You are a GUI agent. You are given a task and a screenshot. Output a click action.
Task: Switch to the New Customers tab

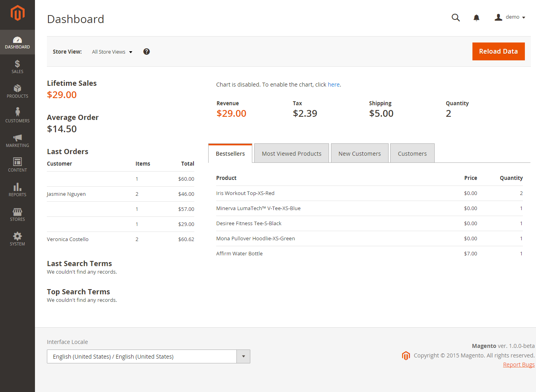[x=359, y=153]
